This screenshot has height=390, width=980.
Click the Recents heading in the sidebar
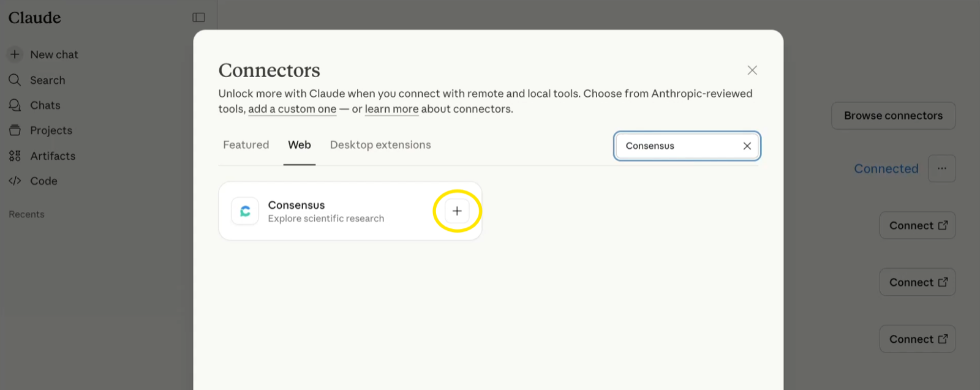(x=26, y=214)
